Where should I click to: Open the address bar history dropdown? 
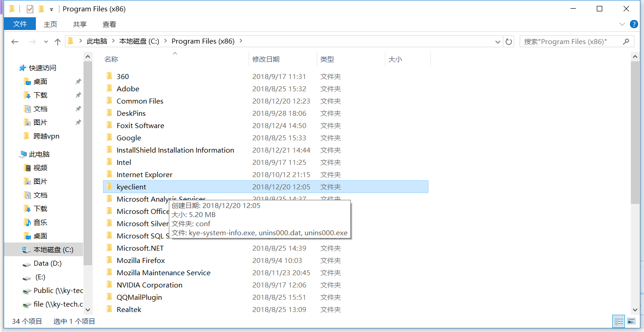497,42
